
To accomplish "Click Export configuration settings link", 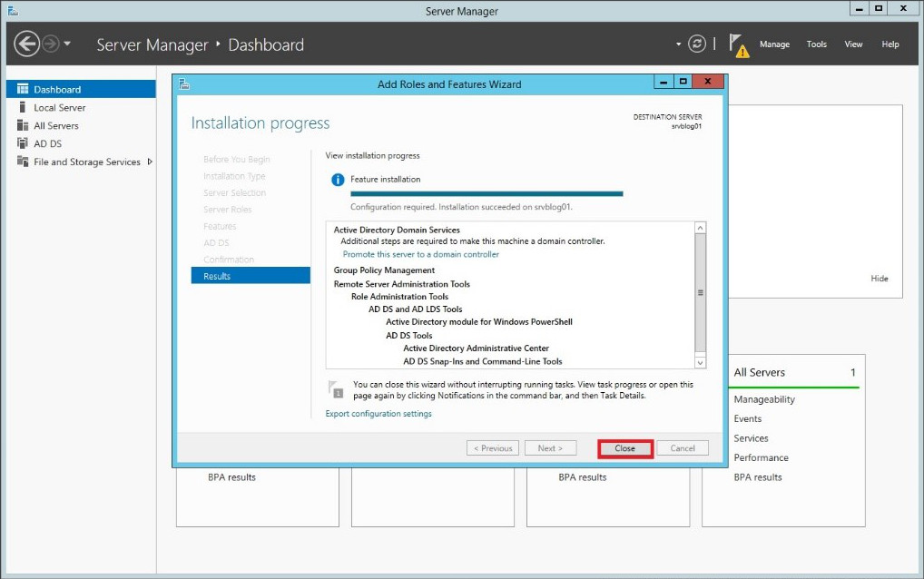I will tap(378, 414).
